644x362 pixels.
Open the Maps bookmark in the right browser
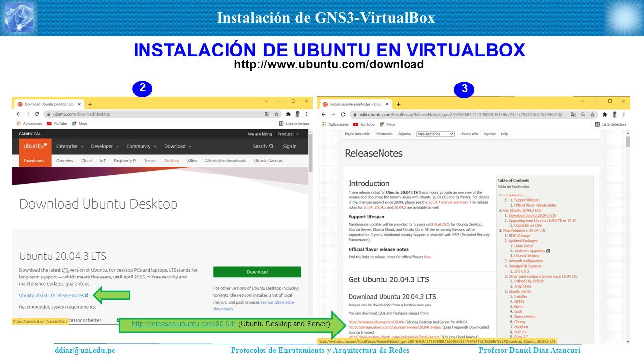tap(387, 124)
